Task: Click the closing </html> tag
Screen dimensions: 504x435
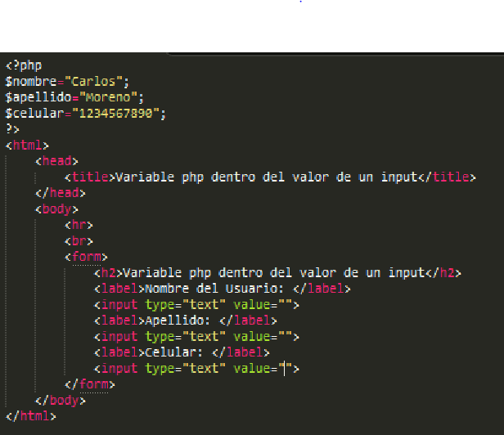Action: tap(31, 417)
